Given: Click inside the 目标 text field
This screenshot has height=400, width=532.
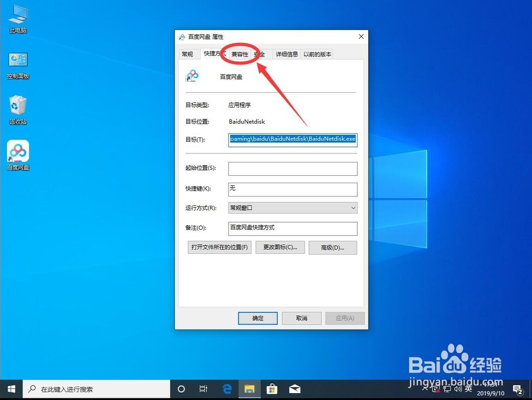Looking at the screenshot, I should tap(292, 140).
